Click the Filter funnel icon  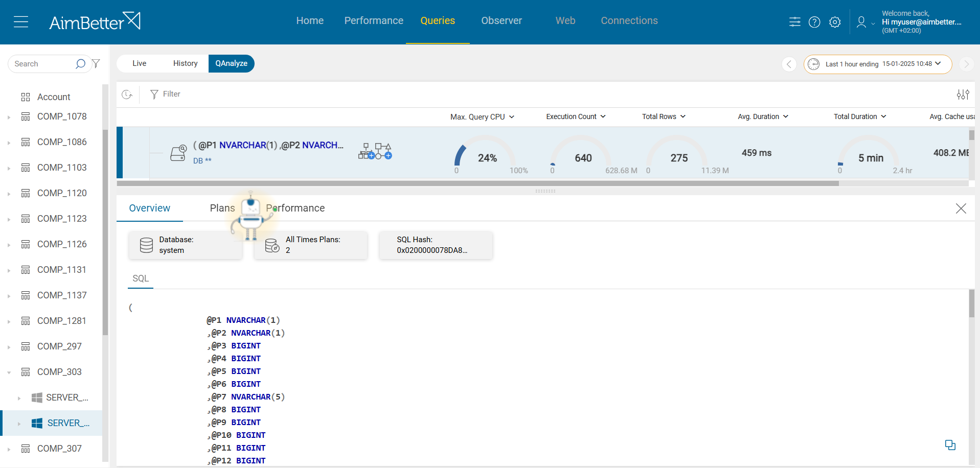pos(154,95)
